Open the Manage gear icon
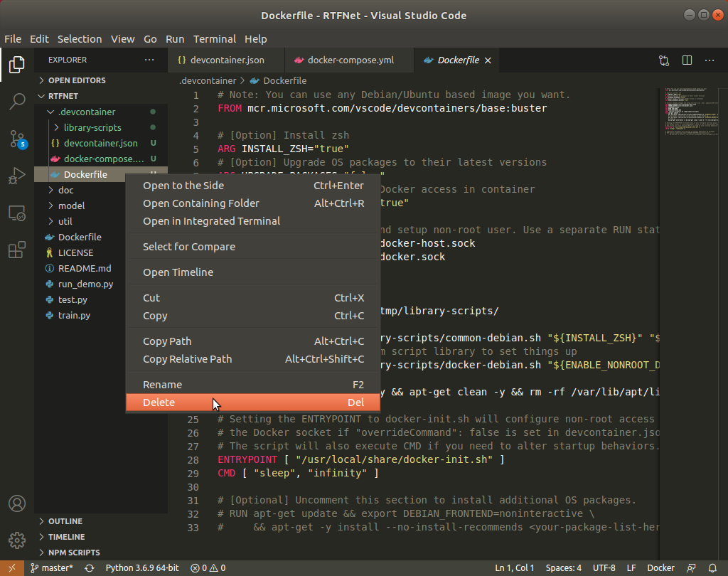The height and width of the screenshot is (576, 728). (17, 540)
